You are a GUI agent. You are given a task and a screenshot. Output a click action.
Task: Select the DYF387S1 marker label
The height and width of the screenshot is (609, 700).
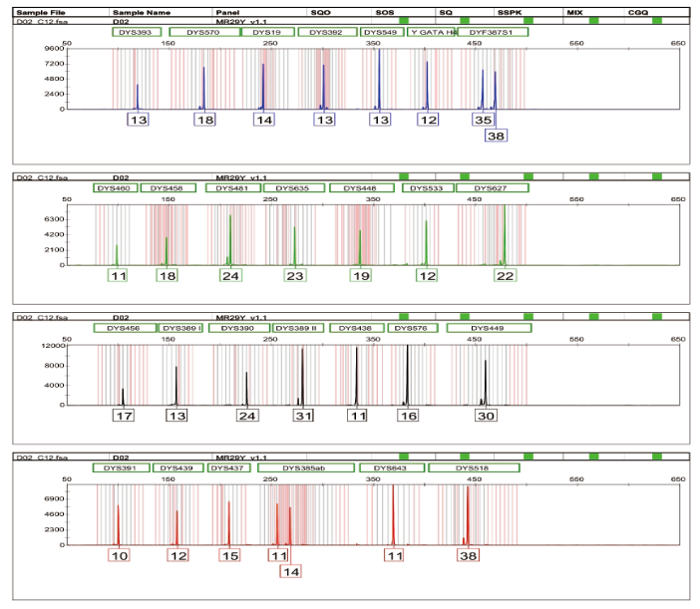492,32
